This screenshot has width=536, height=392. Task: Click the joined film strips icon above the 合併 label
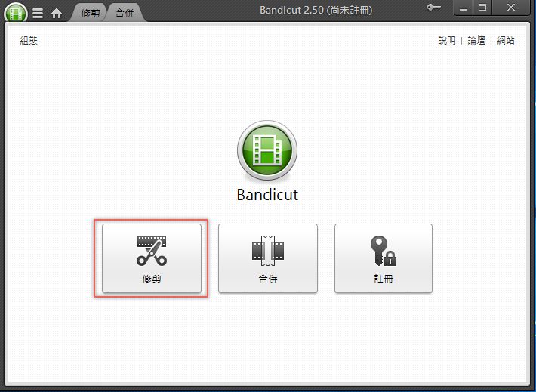click(x=268, y=251)
